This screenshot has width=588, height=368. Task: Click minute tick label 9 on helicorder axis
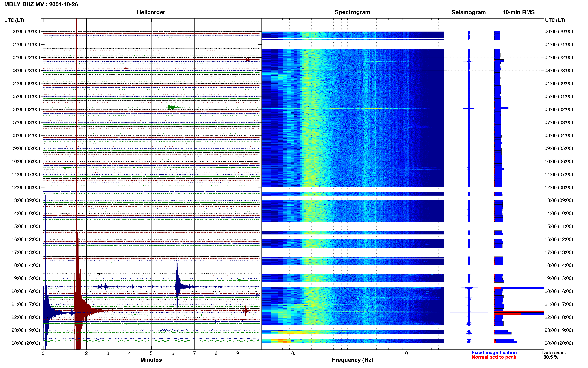[x=238, y=353]
